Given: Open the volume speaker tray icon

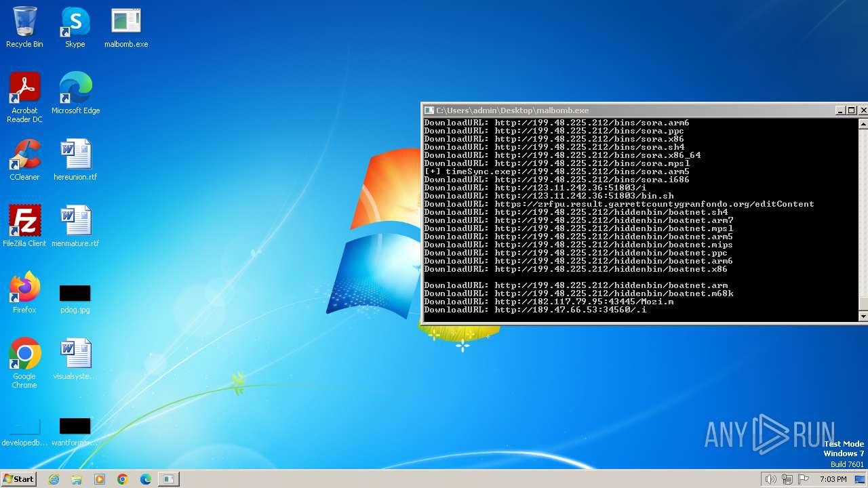Looking at the screenshot, I should [x=770, y=479].
